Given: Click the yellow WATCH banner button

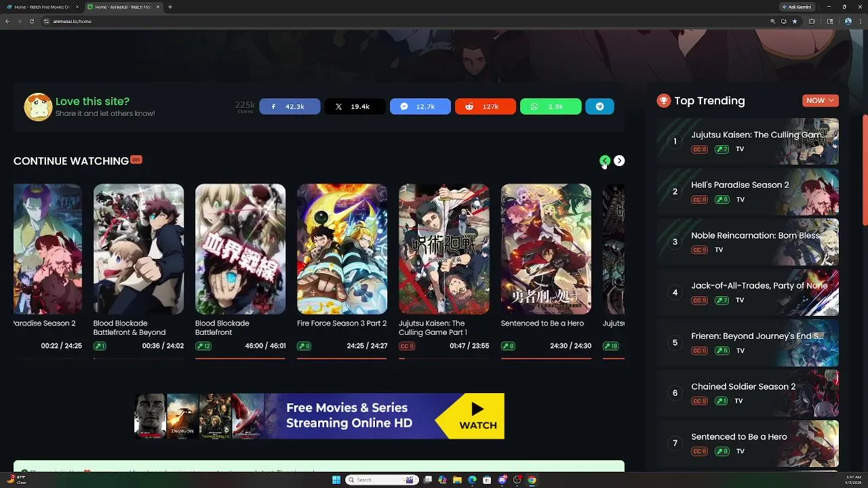Looking at the screenshot, I should pos(477,416).
